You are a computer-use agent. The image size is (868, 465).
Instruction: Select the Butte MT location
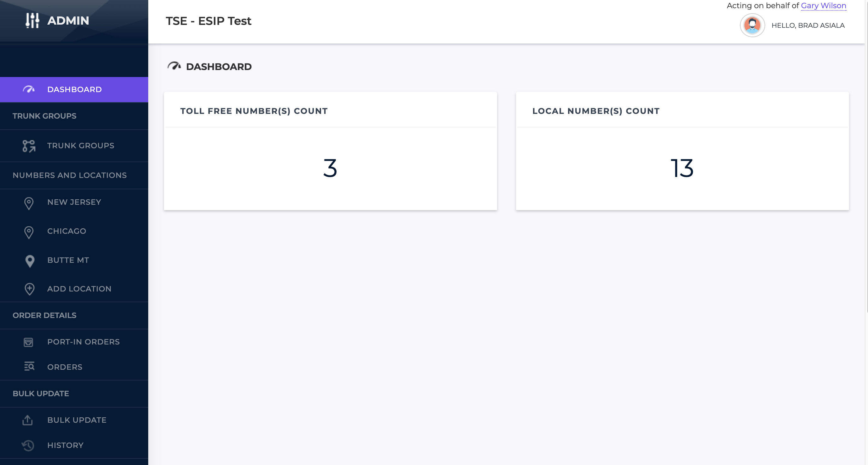(x=74, y=260)
